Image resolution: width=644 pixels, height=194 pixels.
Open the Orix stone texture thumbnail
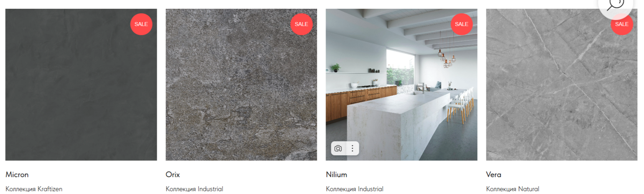coord(241,85)
